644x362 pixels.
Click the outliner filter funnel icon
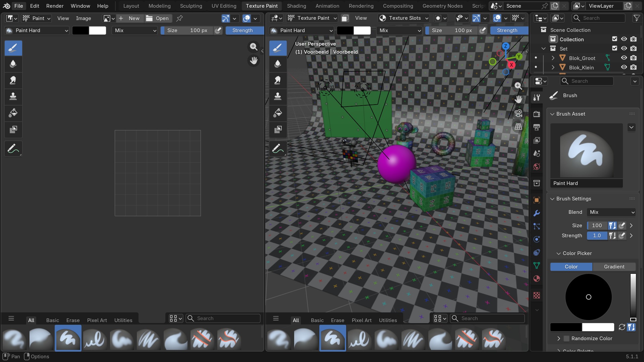[x=636, y=18]
